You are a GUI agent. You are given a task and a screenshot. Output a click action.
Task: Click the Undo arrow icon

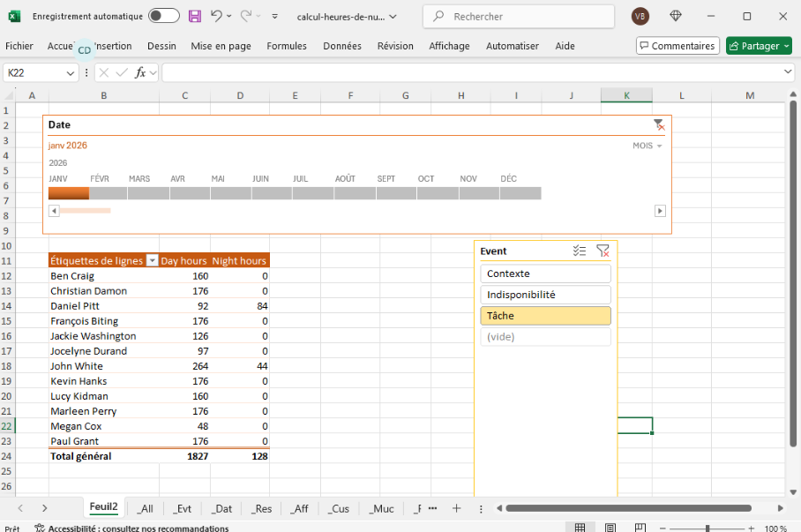(x=217, y=16)
